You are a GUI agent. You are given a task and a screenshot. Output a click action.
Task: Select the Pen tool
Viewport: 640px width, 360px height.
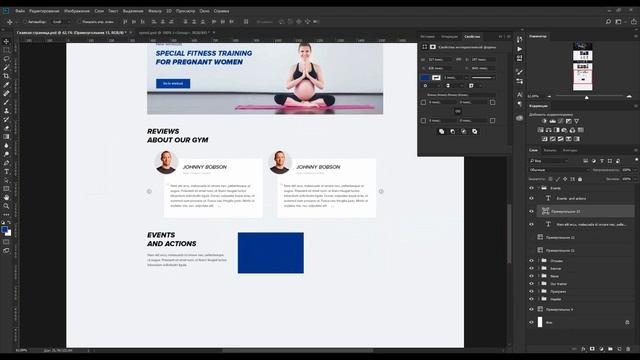[x=6, y=163]
